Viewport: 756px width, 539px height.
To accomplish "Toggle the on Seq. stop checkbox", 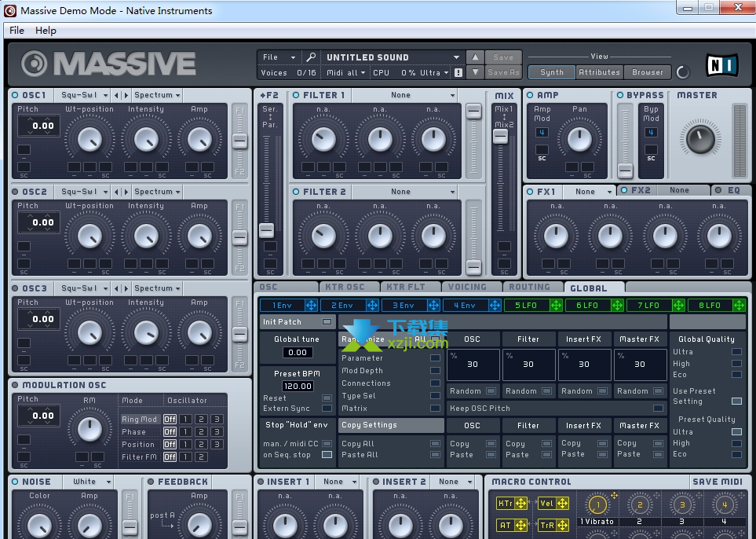I will [x=327, y=455].
